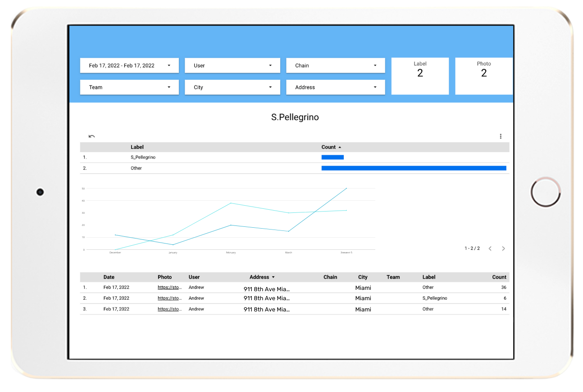The height and width of the screenshot is (392, 583).
Task: Click the User column header
Action: point(194,277)
